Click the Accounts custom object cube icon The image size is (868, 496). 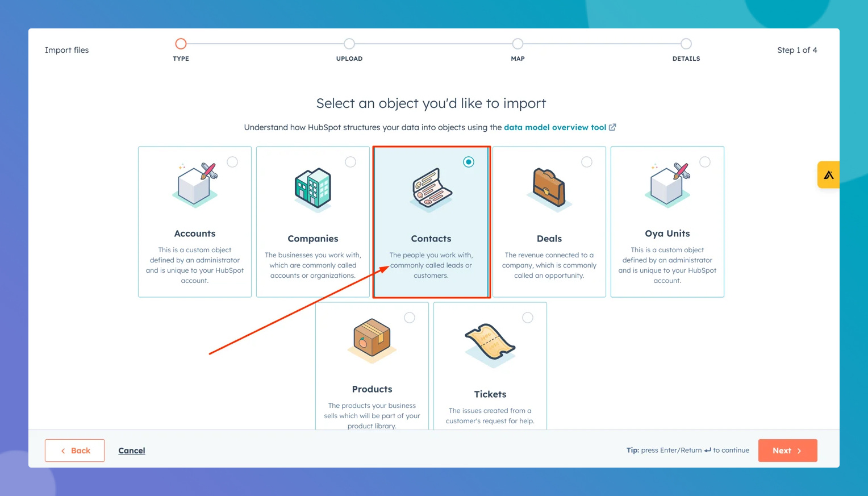click(195, 185)
